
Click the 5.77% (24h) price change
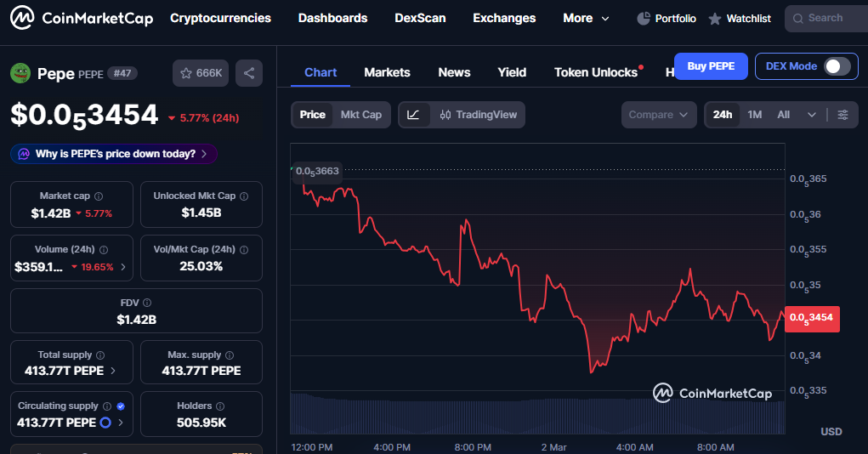[x=204, y=118]
